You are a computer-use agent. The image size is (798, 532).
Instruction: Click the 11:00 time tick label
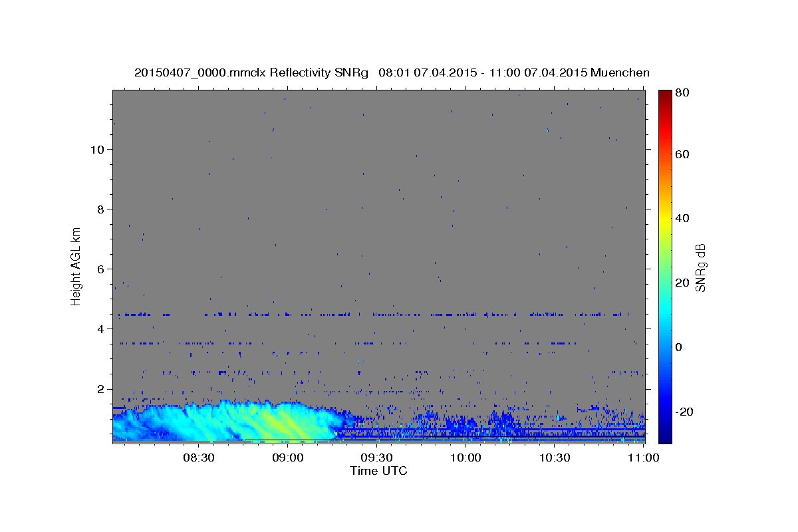pos(643,458)
